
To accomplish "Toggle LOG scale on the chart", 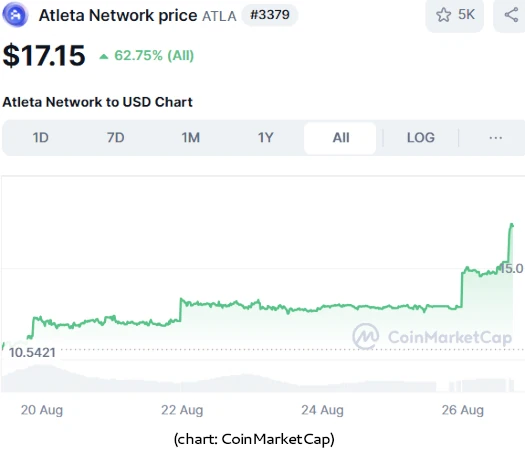I will [421, 138].
